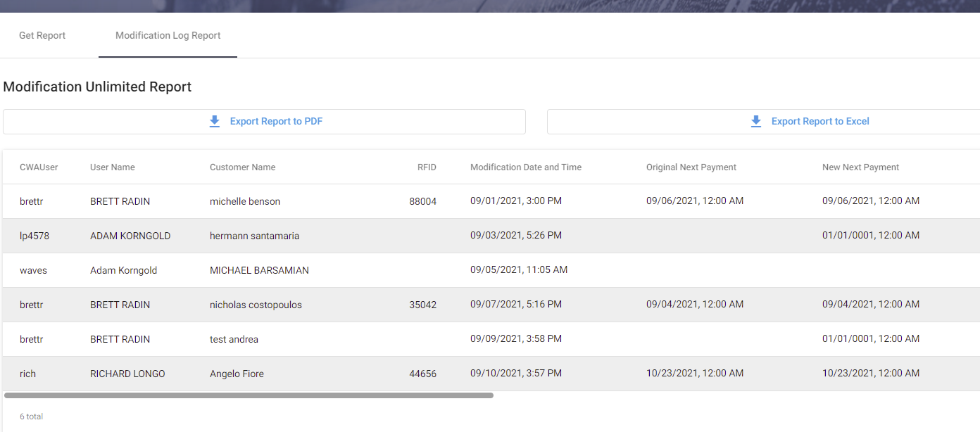Sort by Modification Date and Time header
Viewport: 980px width, 432px height.
pyautogui.click(x=526, y=167)
